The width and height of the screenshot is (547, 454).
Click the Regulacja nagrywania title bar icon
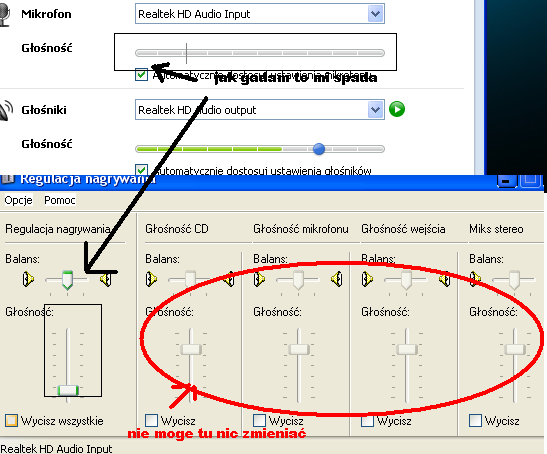point(7,179)
